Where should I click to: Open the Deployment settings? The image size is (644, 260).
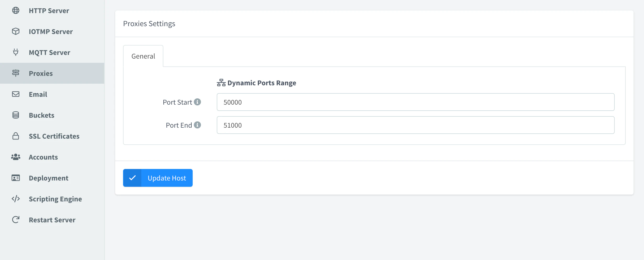pos(52,178)
